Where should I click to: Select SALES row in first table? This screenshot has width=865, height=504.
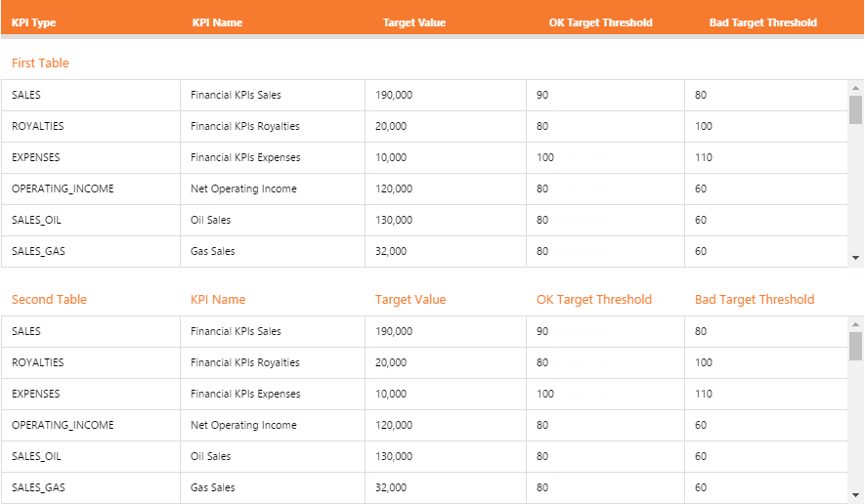pos(26,96)
